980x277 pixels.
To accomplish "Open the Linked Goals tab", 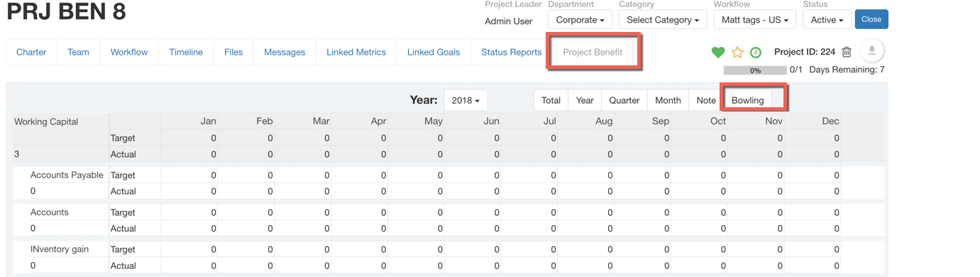I will point(434,52).
